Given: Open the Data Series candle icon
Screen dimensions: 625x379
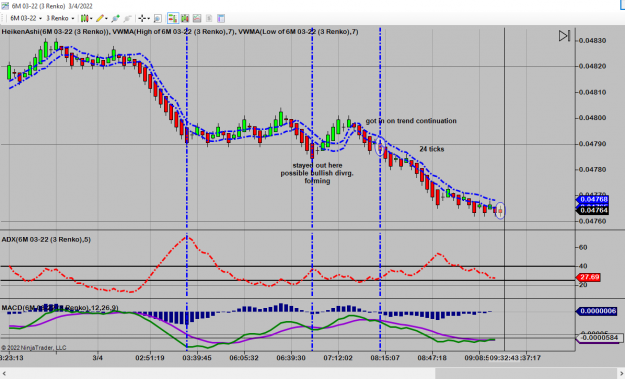Looking at the screenshot, I should click(185, 18).
